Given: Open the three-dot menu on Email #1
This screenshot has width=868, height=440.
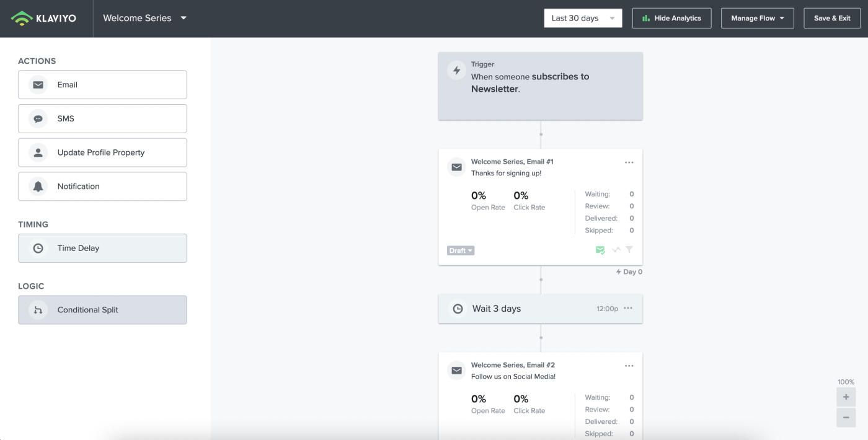Looking at the screenshot, I should [x=629, y=162].
